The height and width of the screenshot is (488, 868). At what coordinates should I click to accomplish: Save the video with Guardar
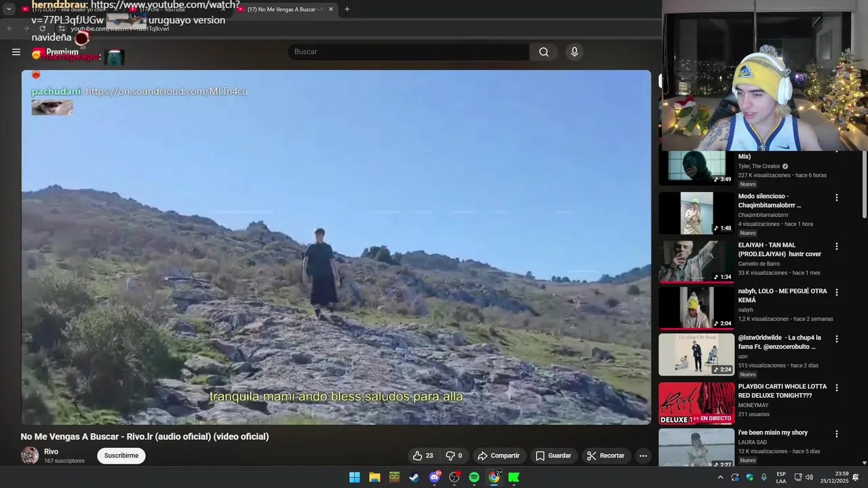(x=553, y=455)
